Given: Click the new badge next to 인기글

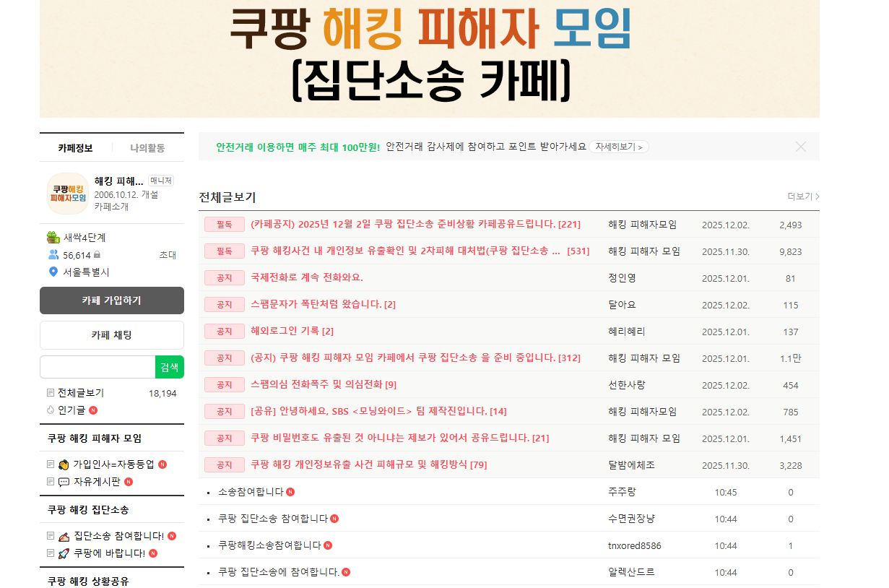Looking at the screenshot, I should 93,410.
